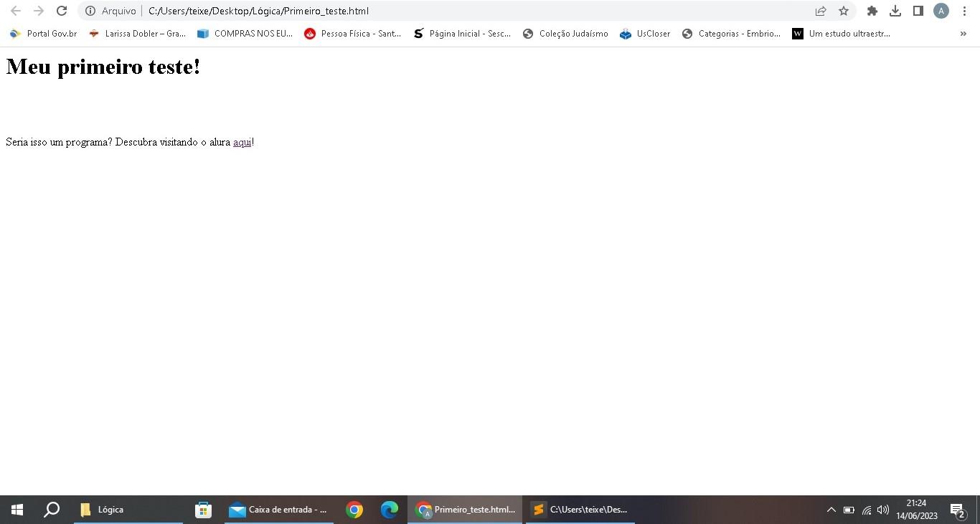Show hidden system tray icons
This screenshot has height=524, width=980.
tap(831, 510)
